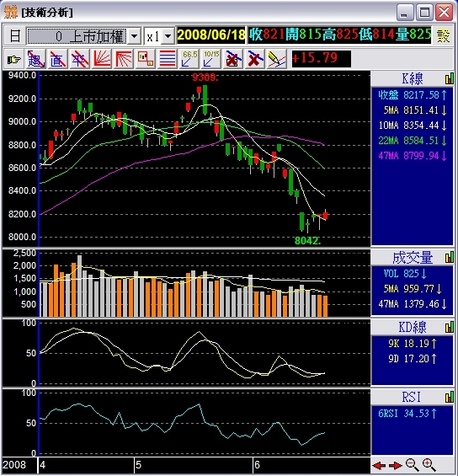
Task: Click the red right arrow to go forward
Action: [395, 465]
